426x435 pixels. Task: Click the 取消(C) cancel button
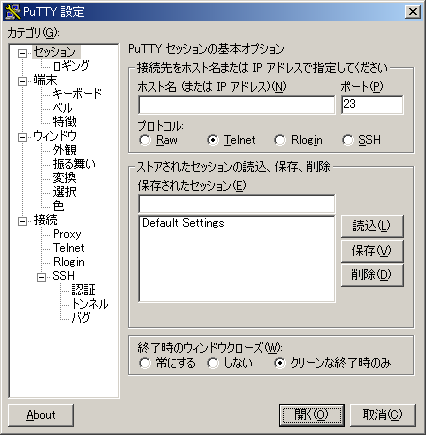point(383,415)
